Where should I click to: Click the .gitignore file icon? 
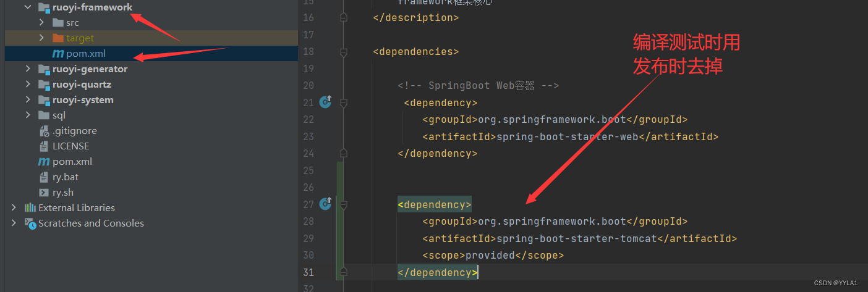click(44, 131)
